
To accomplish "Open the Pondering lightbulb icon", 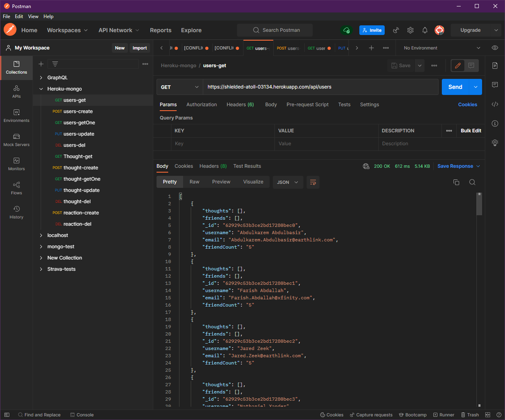I will point(495,142).
